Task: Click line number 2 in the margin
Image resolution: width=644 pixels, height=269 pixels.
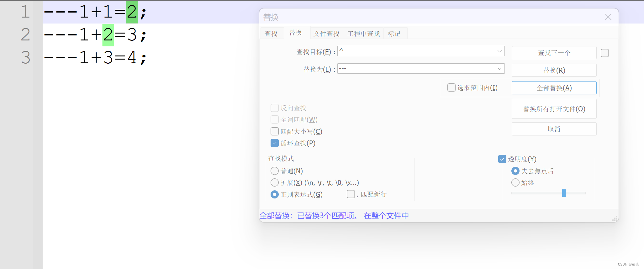Action: (x=25, y=34)
